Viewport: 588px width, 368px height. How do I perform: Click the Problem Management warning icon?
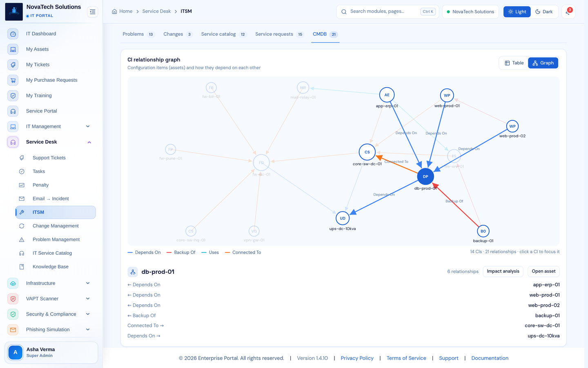click(x=22, y=240)
